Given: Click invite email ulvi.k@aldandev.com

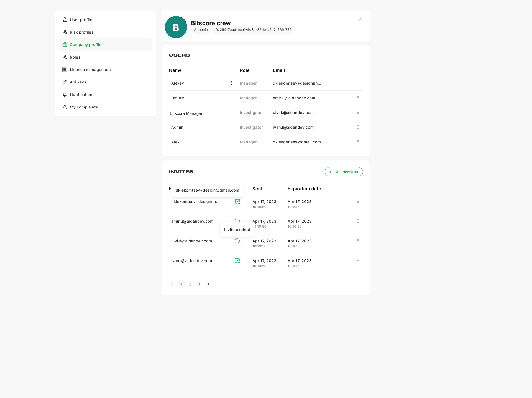Looking at the screenshot, I should click(191, 241).
